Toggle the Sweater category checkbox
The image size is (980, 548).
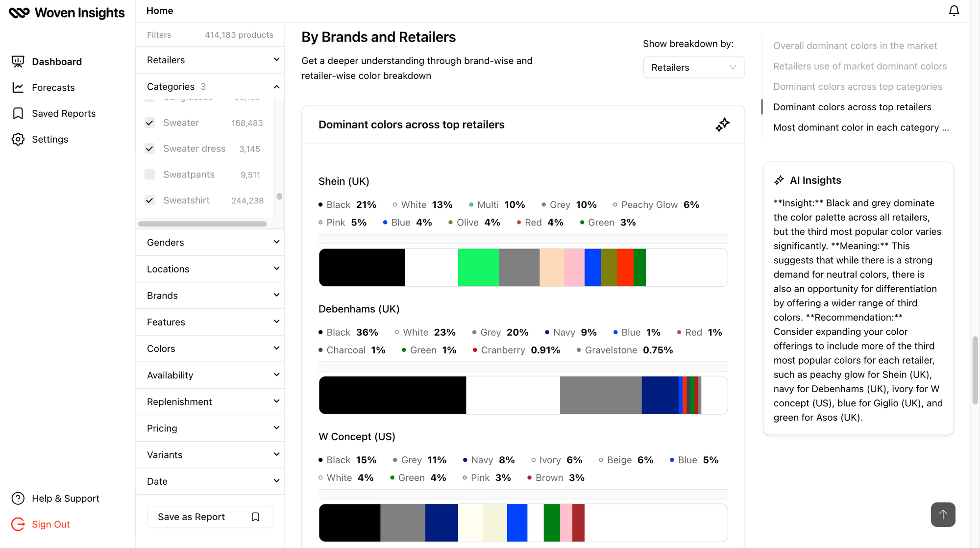click(x=149, y=123)
